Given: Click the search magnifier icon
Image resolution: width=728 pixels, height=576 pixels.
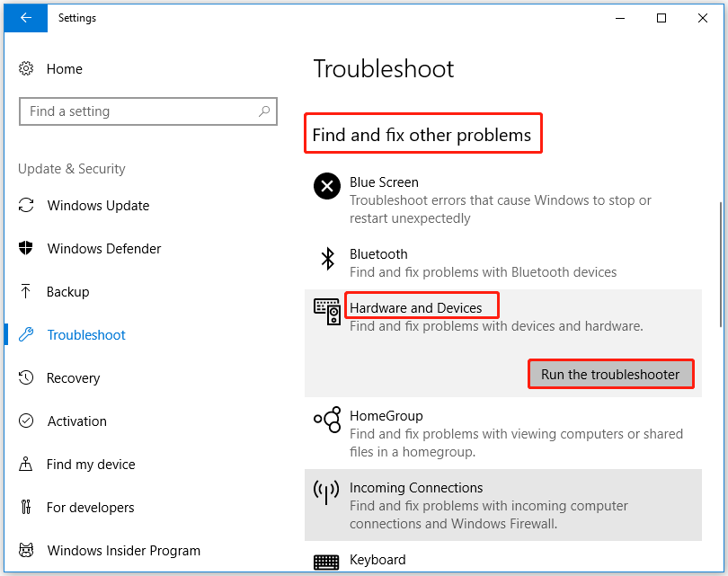Looking at the screenshot, I should point(264,111).
